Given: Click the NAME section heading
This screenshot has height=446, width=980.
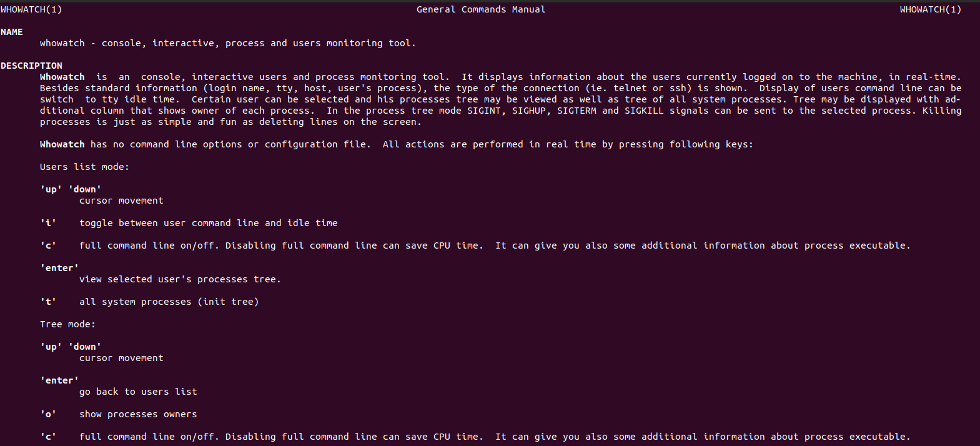Looking at the screenshot, I should point(12,32).
